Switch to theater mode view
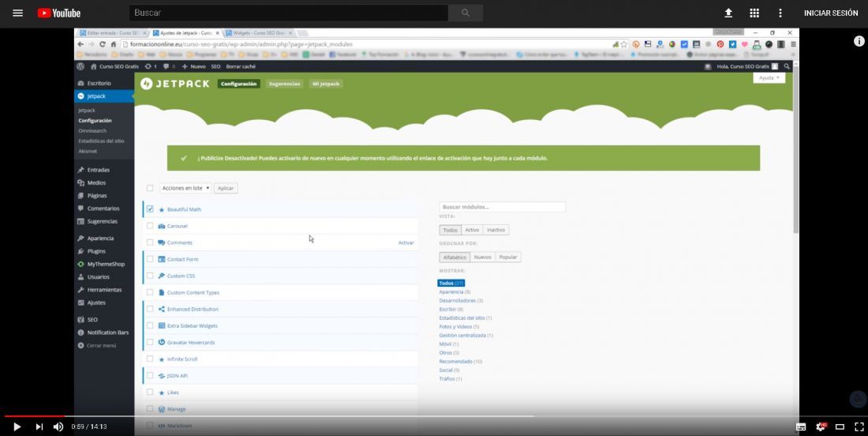The width and height of the screenshot is (868, 436). click(x=840, y=427)
